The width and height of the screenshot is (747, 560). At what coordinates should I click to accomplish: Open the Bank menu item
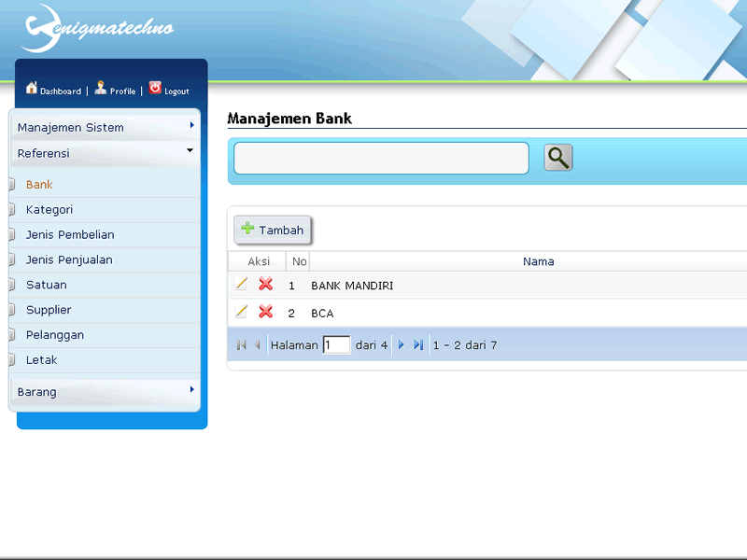[39, 185]
